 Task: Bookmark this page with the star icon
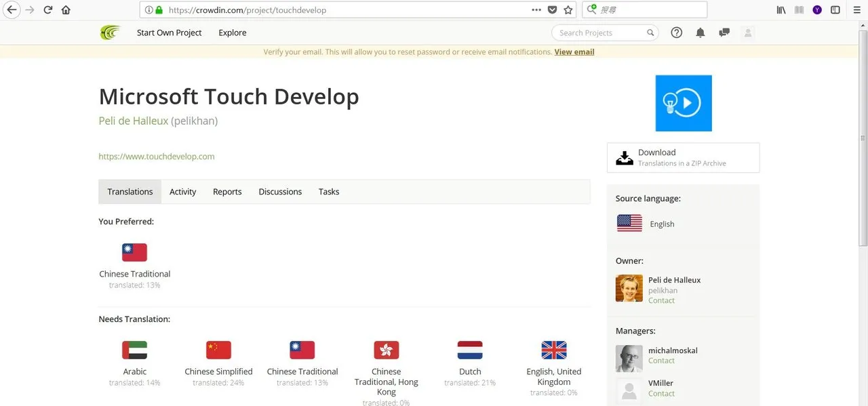pos(568,10)
